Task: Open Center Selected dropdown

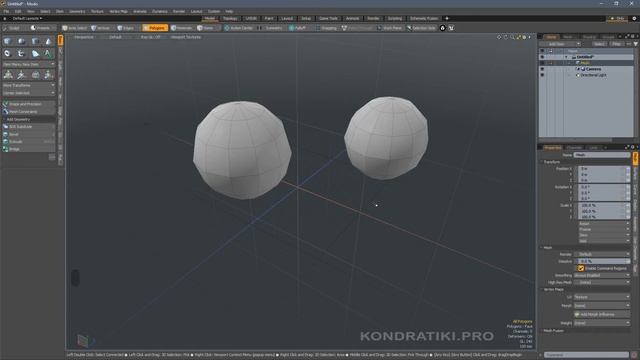Action: click(29, 93)
